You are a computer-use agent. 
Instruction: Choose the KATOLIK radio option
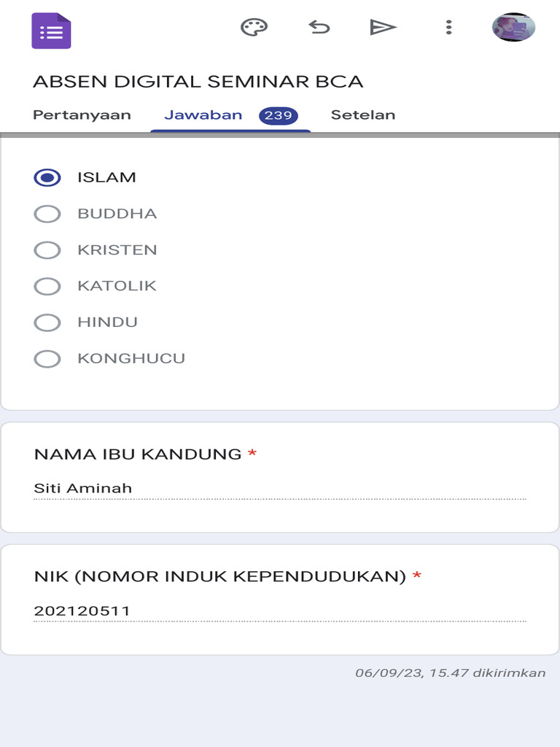[47, 286]
